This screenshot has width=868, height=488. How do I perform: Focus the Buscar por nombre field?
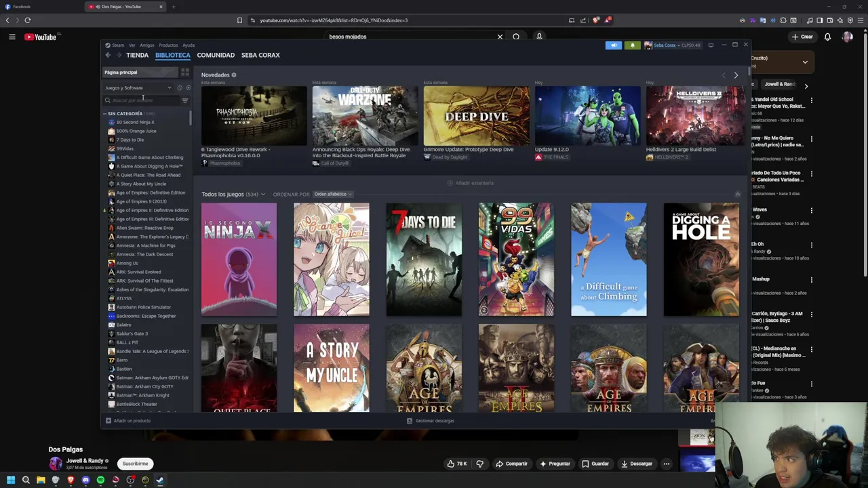(142, 100)
